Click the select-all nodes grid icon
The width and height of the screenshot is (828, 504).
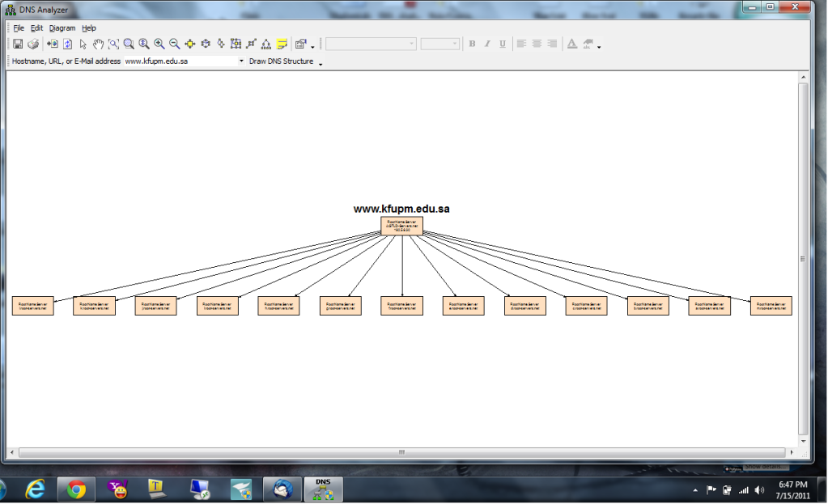[236, 44]
